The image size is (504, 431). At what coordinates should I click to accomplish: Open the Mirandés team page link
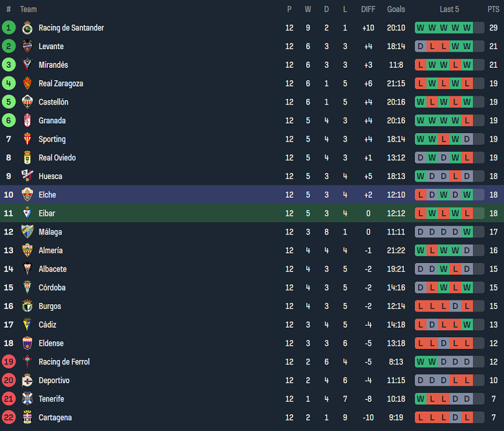pyautogui.click(x=53, y=65)
